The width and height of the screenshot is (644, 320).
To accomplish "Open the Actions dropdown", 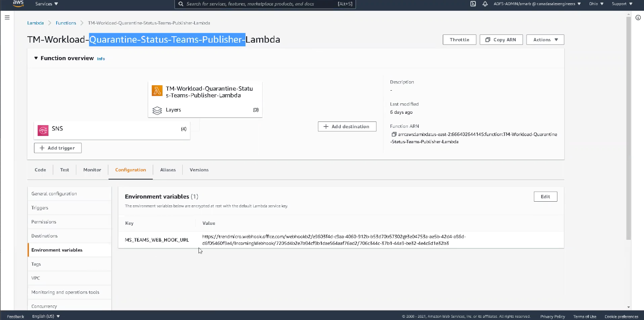I will 545,39.
